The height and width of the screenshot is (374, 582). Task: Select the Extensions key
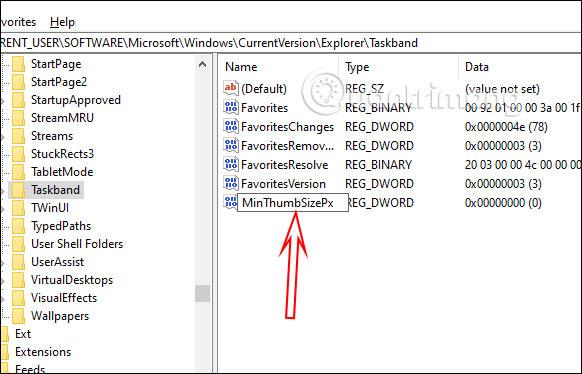(43, 352)
